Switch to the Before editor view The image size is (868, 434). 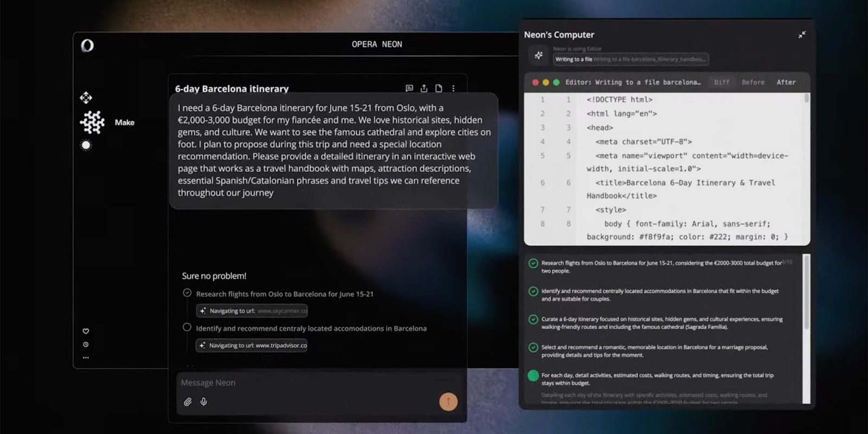coord(753,82)
